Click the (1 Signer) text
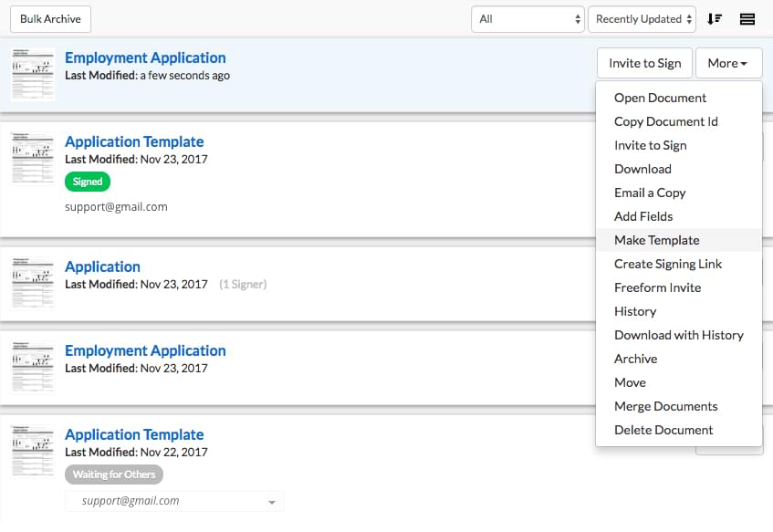Image resolution: width=773 pixels, height=532 pixels. (x=243, y=285)
